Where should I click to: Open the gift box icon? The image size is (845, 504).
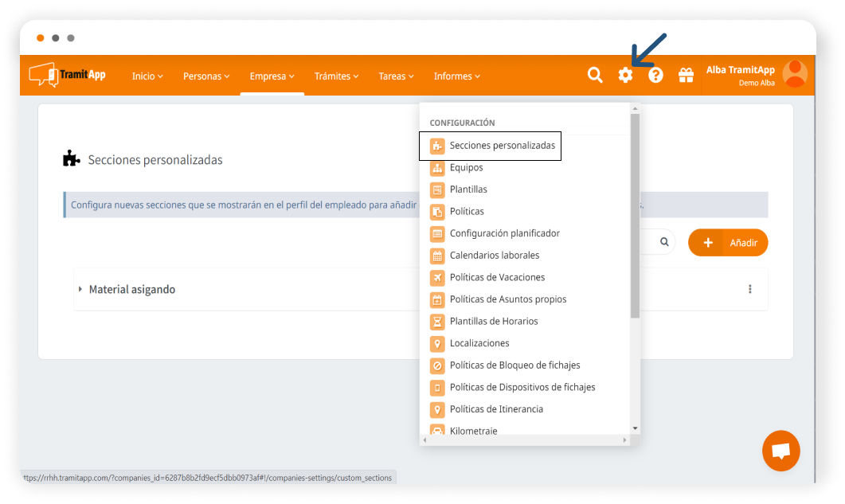coord(686,75)
